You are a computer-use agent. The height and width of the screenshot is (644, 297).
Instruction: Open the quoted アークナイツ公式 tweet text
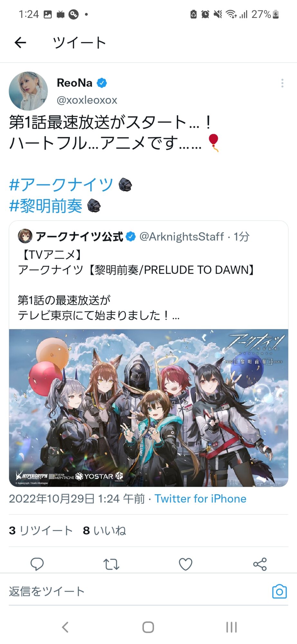click(137, 285)
